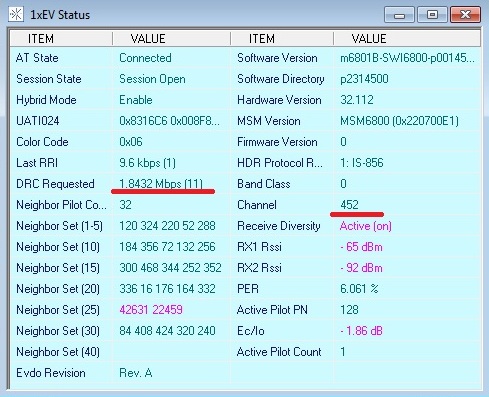Screen dimensions: 489x397
Task: Select the Active Pilot PN value 128
Action: click(349, 310)
